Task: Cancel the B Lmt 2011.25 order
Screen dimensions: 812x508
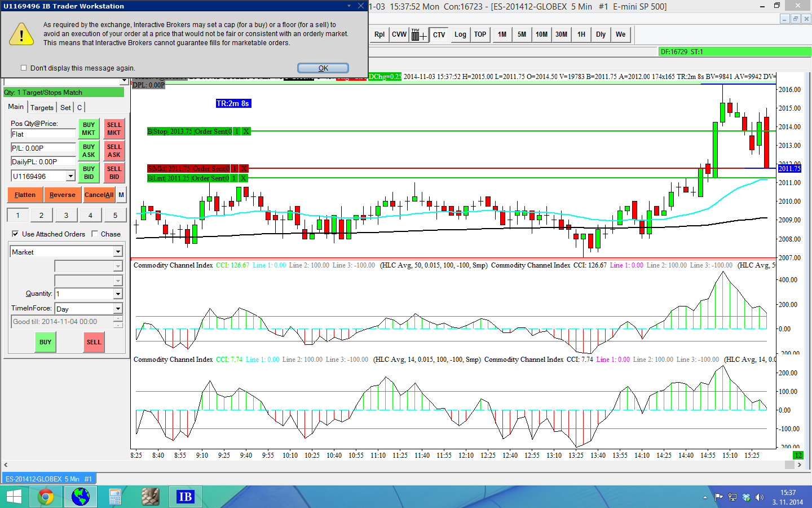Action: coord(243,178)
